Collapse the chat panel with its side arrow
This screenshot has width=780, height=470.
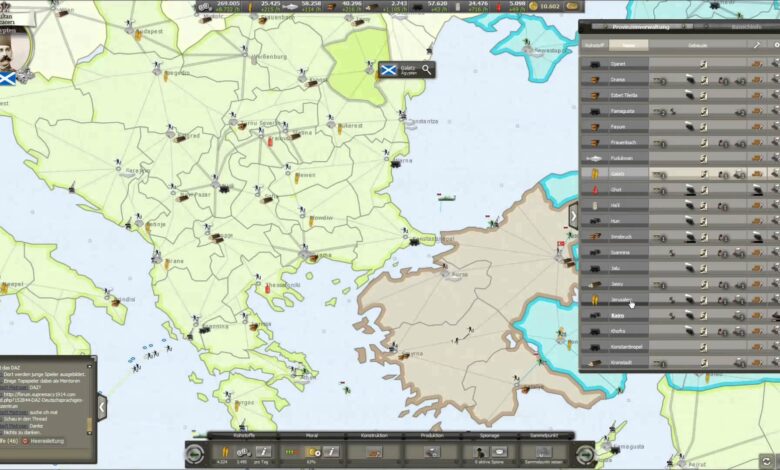pos(101,408)
